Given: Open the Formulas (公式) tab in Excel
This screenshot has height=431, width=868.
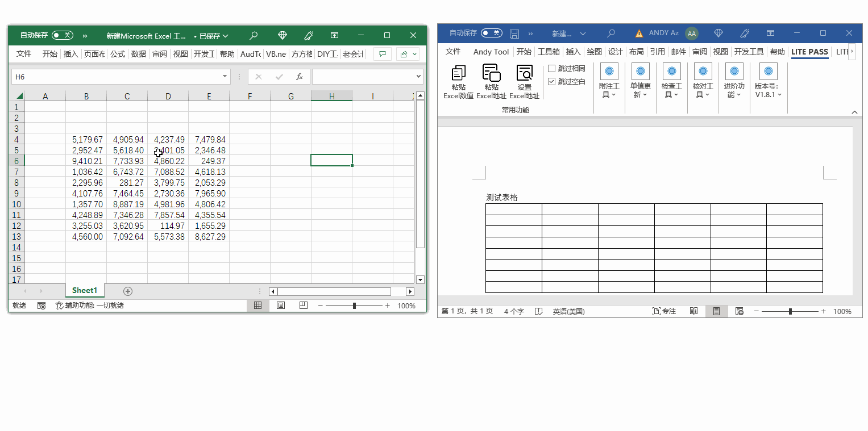Looking at the screenshot, I should (117, 54).
